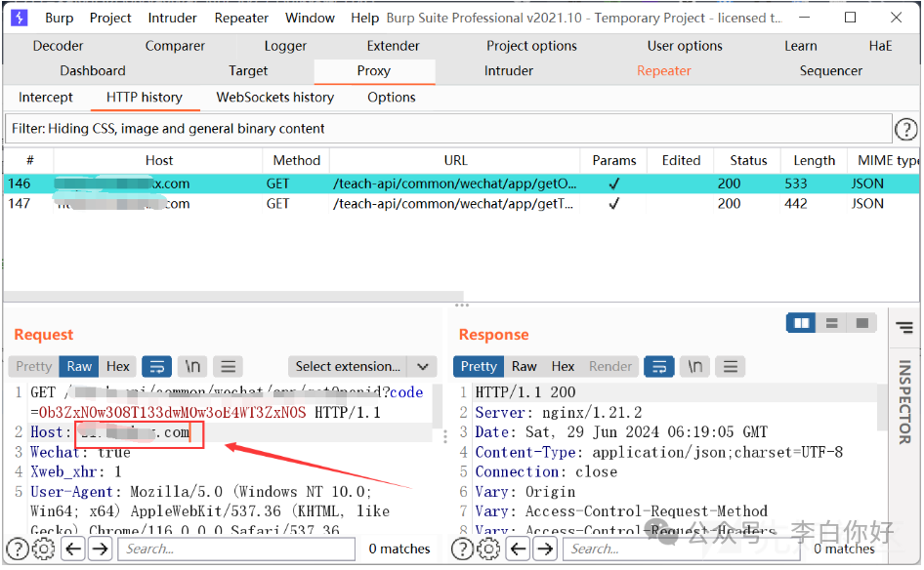Switch to the Repeater tab
Screen dimensions: 924x570
pos(663,71)
